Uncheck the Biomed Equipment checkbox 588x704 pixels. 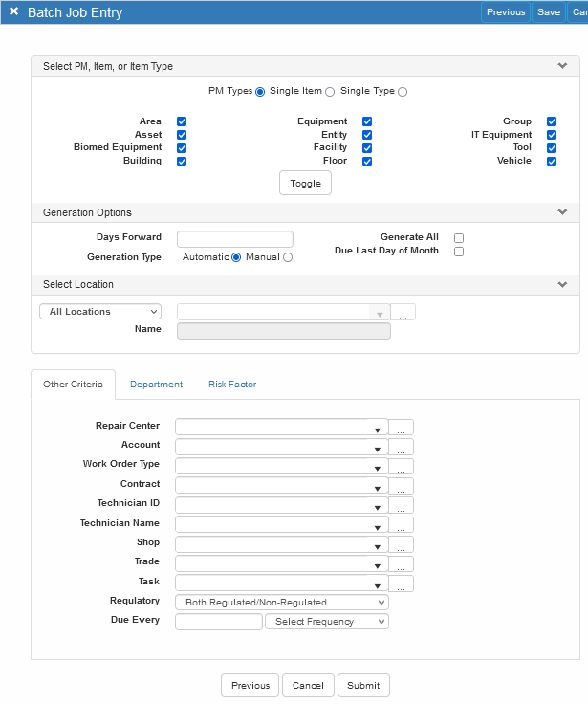click(182, 148)
